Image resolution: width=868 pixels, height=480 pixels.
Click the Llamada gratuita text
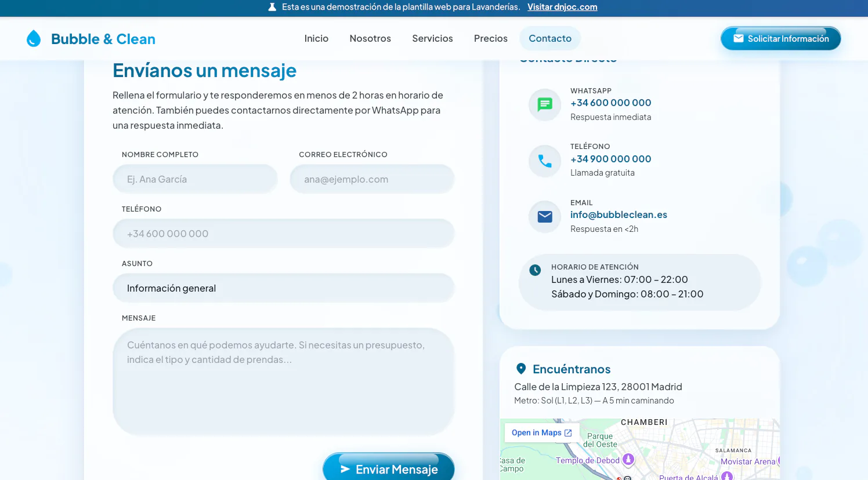602,173
